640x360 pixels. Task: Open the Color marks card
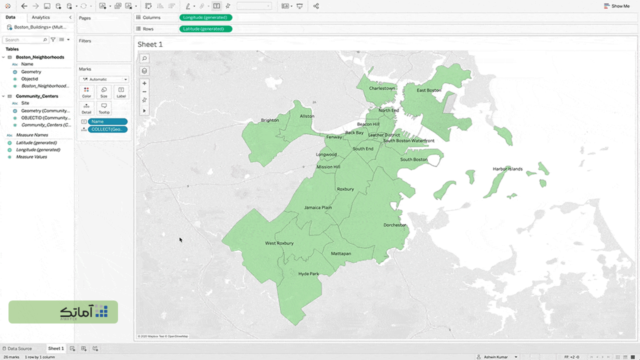pos(87,92)
